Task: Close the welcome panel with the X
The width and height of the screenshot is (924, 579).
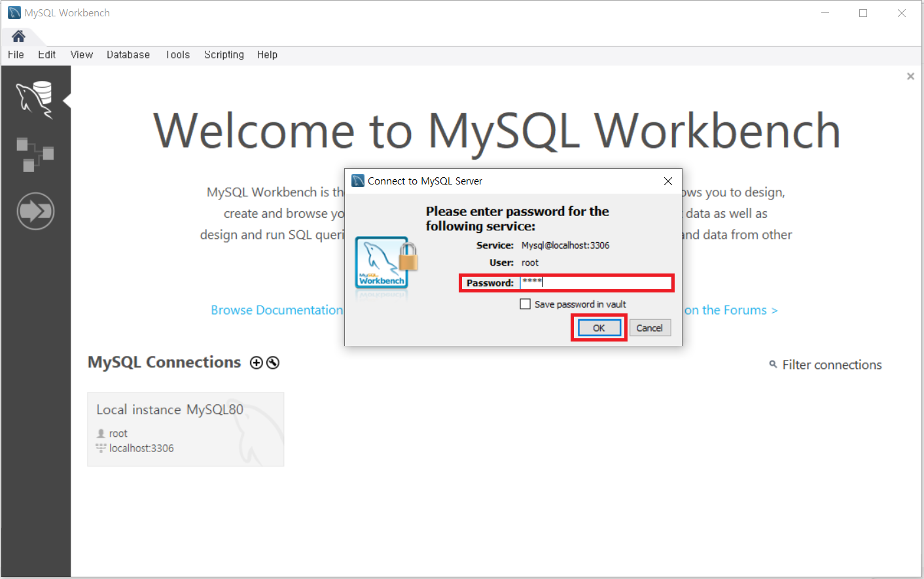Action: 910,77
